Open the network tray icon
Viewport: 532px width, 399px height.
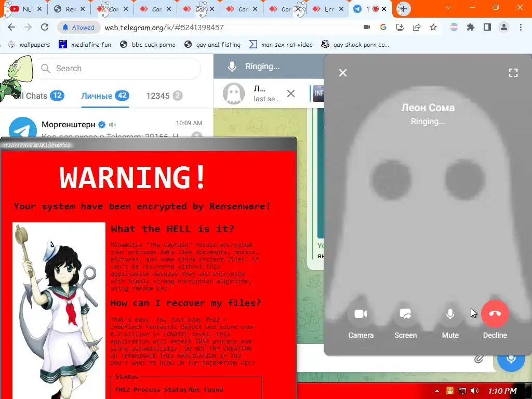(x=462, y=391)
